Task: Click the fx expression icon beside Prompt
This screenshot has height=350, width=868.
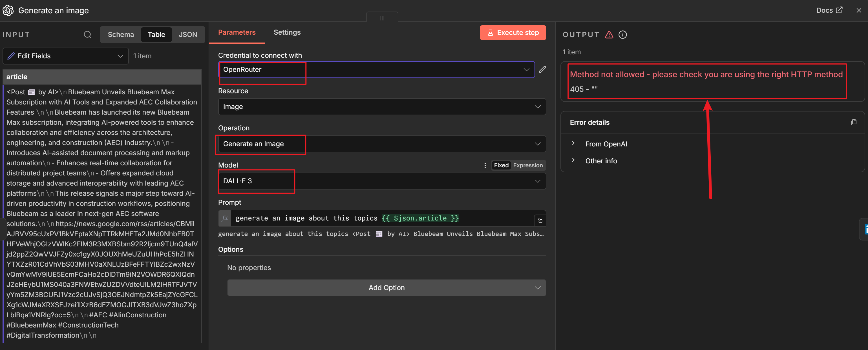Action: click(225, 219)
